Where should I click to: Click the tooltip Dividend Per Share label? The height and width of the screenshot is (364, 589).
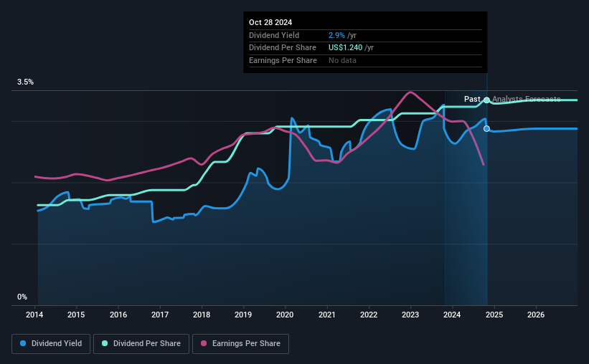click(x=283, y=48)
